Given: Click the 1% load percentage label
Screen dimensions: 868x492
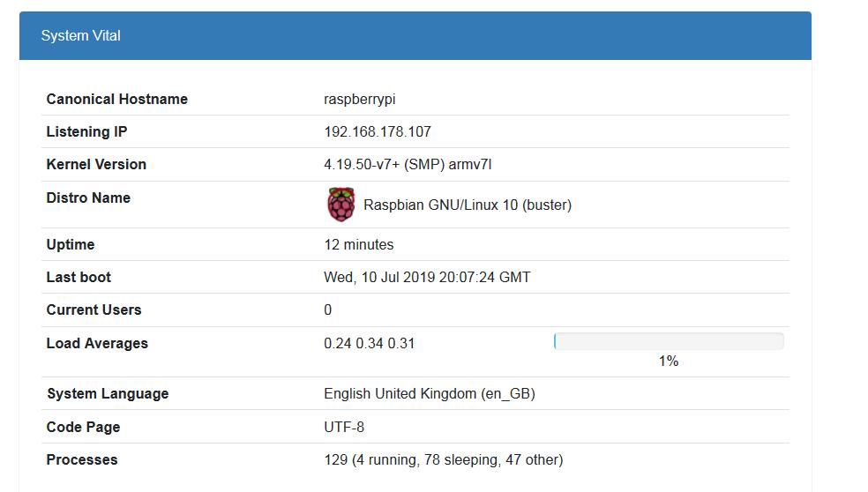Looking at the screenshot, I should pos(669,362).
